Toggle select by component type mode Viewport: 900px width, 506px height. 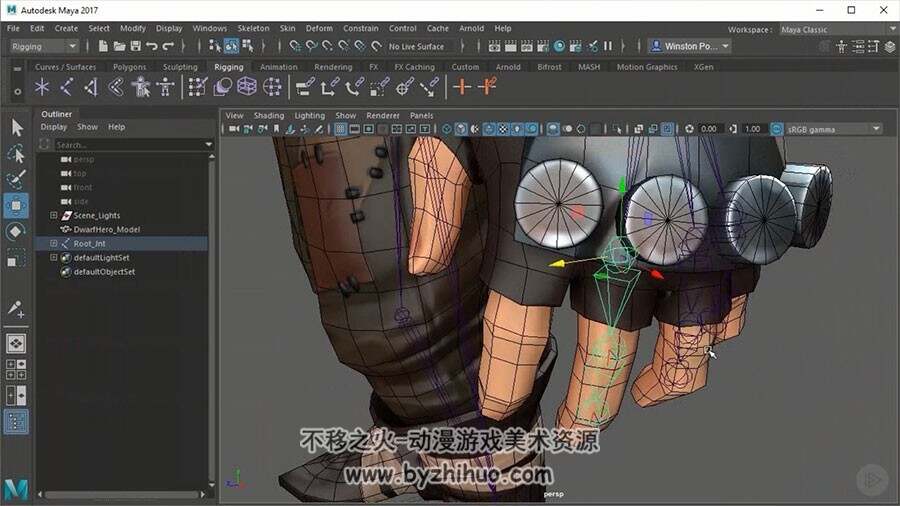point(248,46)
